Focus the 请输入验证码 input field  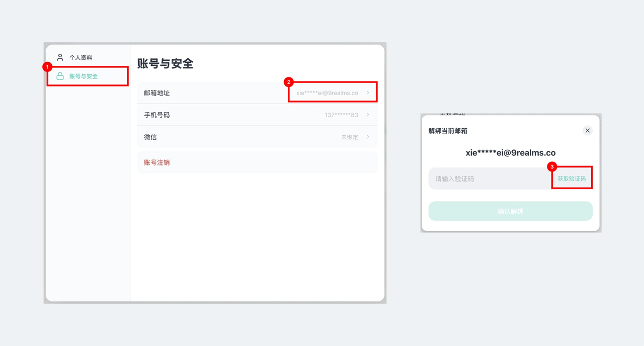click(x=488, y=179)
